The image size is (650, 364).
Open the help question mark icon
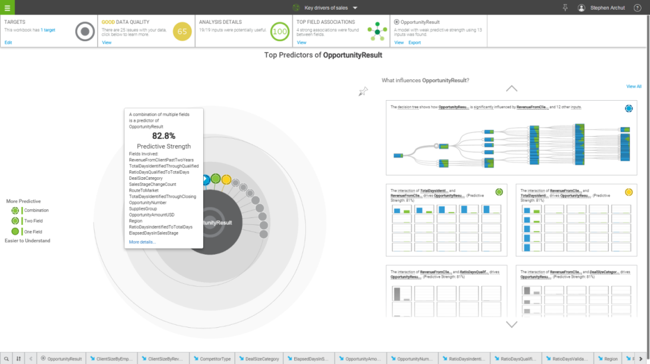638,8
